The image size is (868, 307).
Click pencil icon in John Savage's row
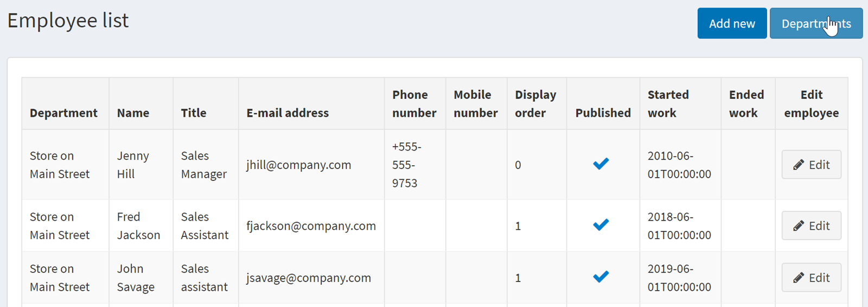point(799,278)
